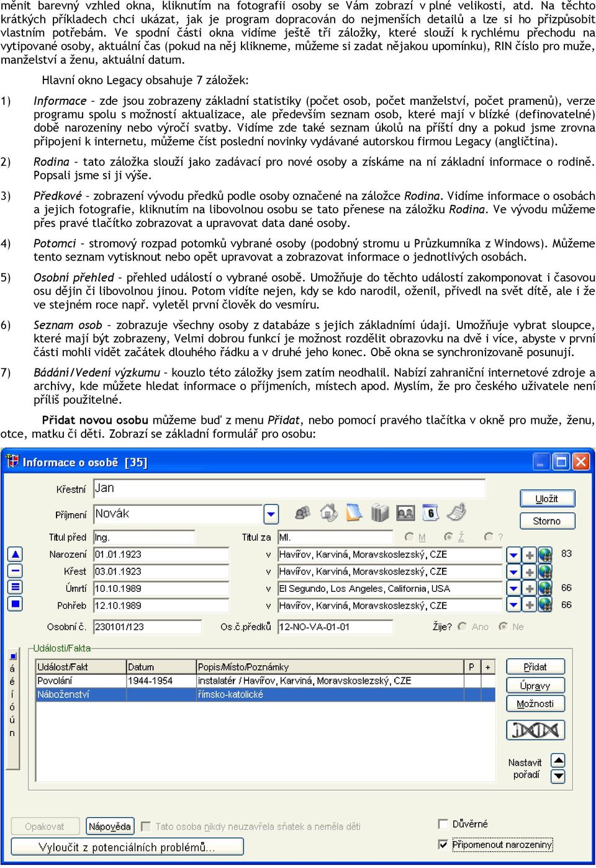Select Ne for Žije?
Image resolution: width=596 pixels, height=868 pixels.
(503, 627)
